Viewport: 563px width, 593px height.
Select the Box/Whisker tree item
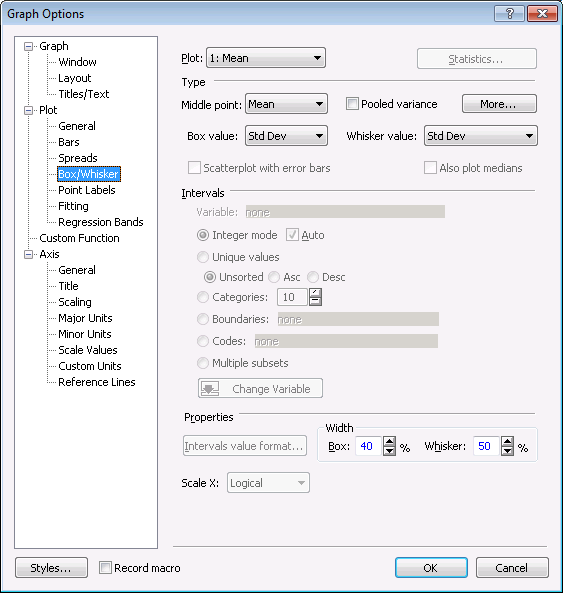click(x=88, y=174)
